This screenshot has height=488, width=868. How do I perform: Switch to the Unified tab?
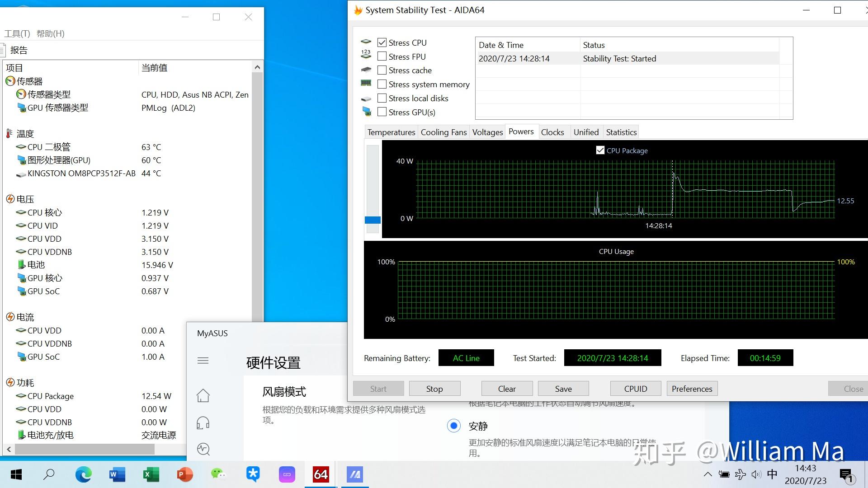click(586, 132)
